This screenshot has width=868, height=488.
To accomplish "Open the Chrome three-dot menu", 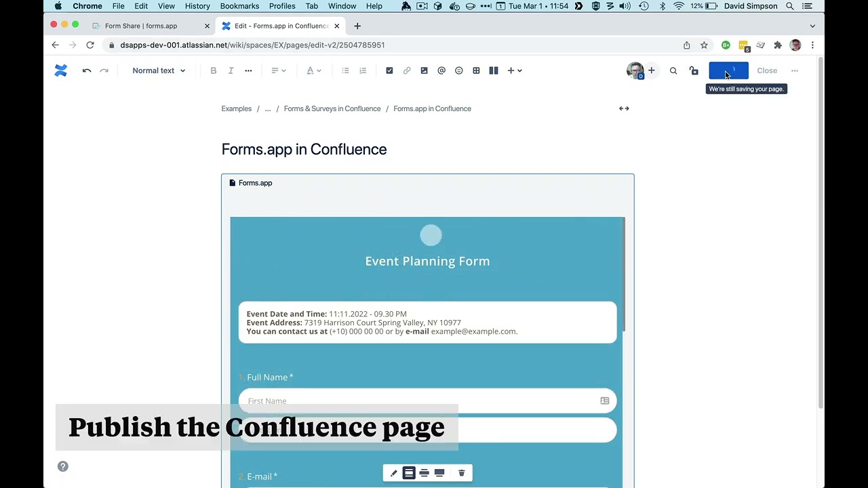I will (x=812, y=45).
